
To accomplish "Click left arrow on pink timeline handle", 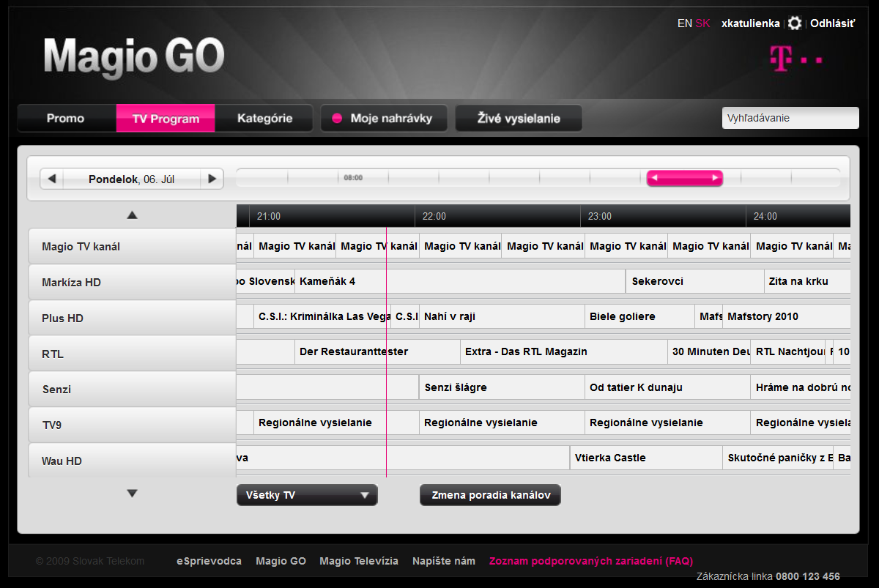I will click(655, 178).
